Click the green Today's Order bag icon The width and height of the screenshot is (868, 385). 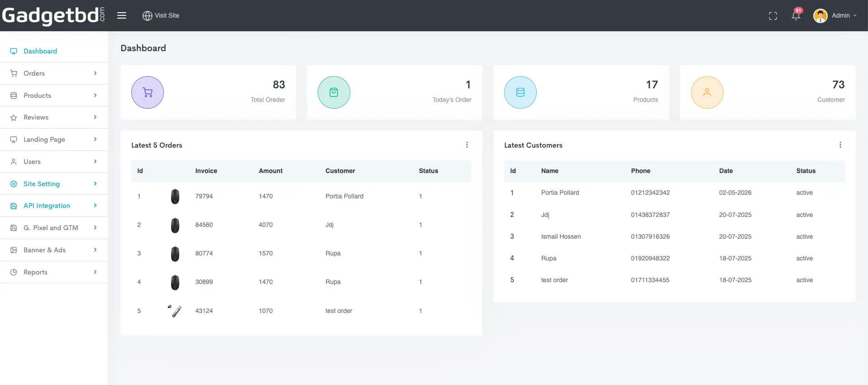pos(334,92)
